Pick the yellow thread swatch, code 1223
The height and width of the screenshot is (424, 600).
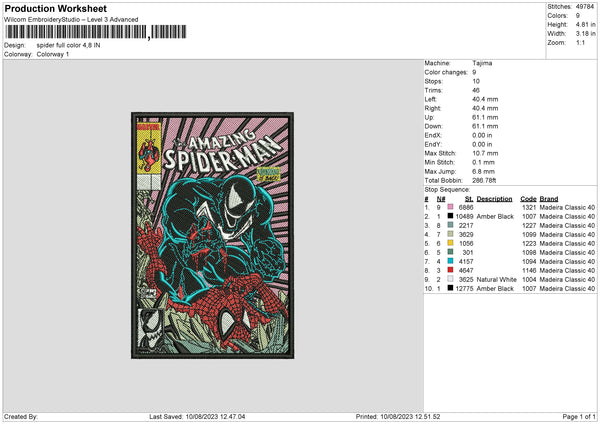click(x=450, y=243)
